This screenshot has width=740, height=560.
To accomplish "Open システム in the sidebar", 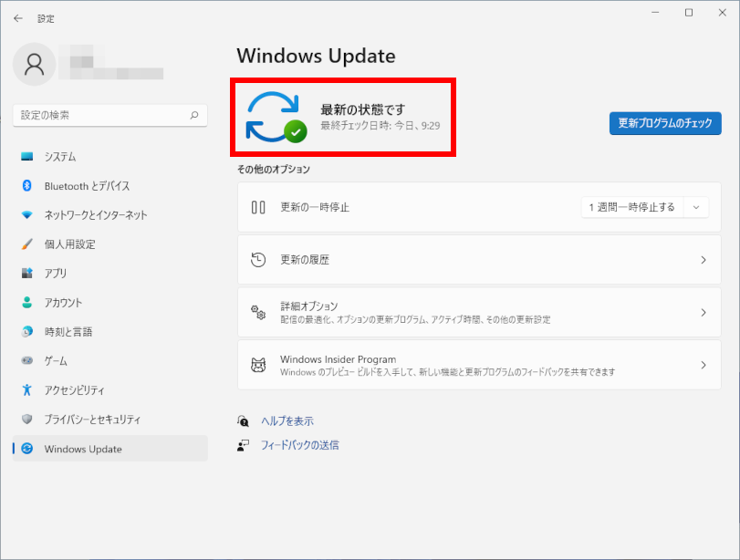I will (60, 157).
